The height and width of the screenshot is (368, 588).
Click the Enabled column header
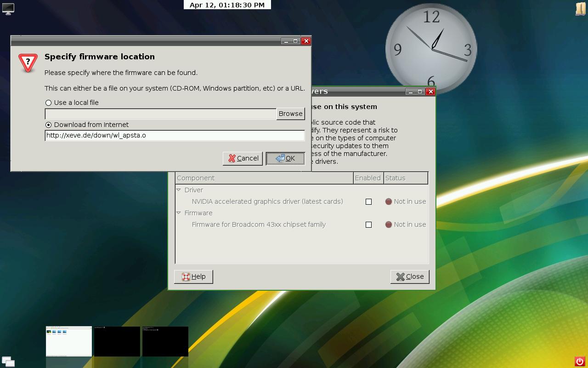[x=368, y=178]
